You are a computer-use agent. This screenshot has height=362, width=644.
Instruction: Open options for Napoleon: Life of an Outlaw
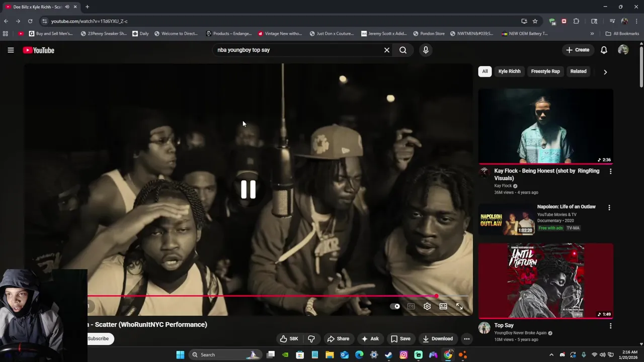pos(609,208)
